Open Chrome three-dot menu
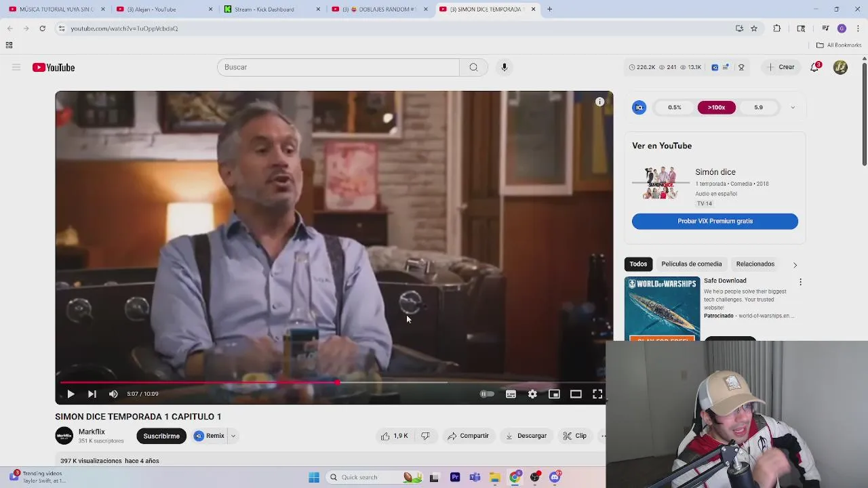 pos(859,28)
